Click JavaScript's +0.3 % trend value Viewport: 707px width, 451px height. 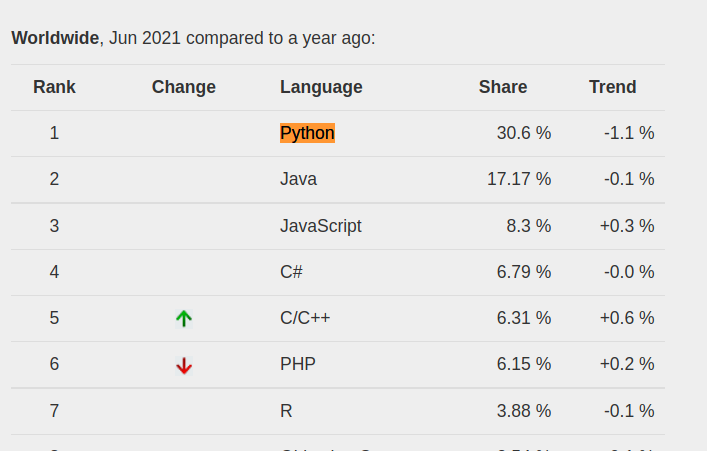(627, 226)
